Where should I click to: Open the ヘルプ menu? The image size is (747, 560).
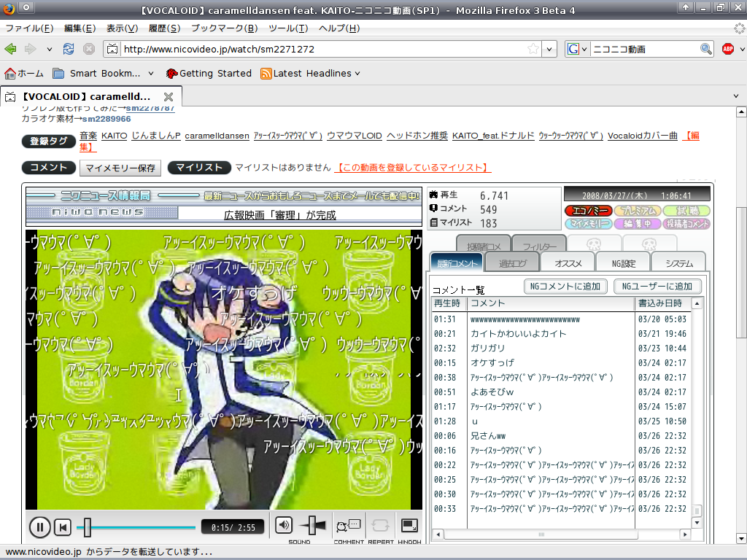[339, 28]
